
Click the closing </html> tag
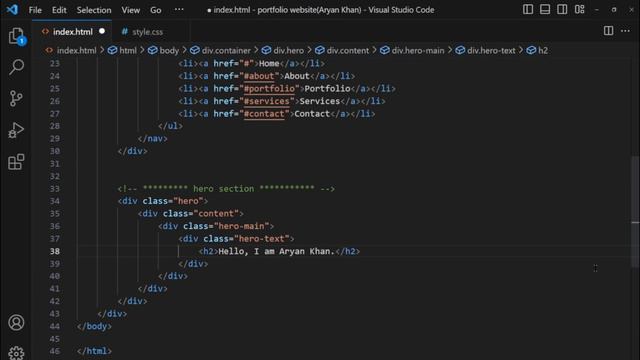pos(94,351)
